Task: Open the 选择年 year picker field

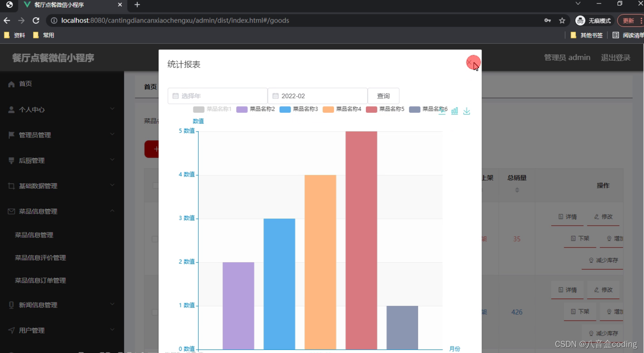Action: [217, 96]
